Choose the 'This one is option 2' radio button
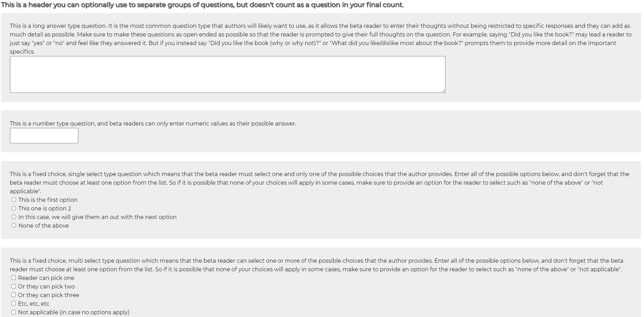This screenshot has width=644, height=317. coord(14,208)
